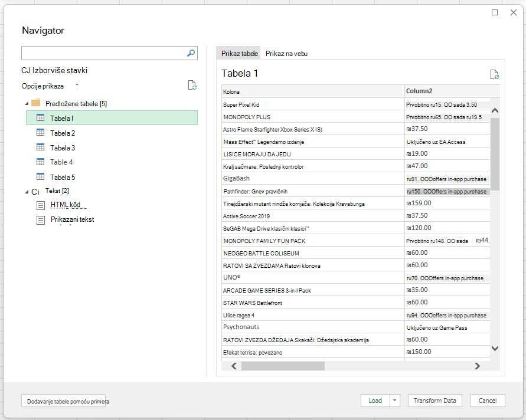The image size is (526, 420).
Task: Click the Column2 header
Action: tap(452, 91)
